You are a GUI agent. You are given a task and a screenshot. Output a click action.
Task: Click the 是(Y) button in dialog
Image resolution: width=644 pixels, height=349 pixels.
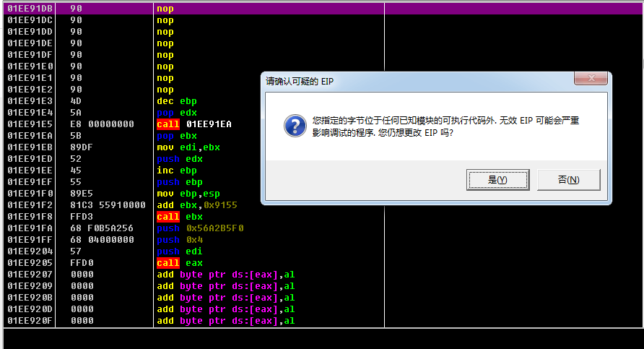[x=497, y=180]
